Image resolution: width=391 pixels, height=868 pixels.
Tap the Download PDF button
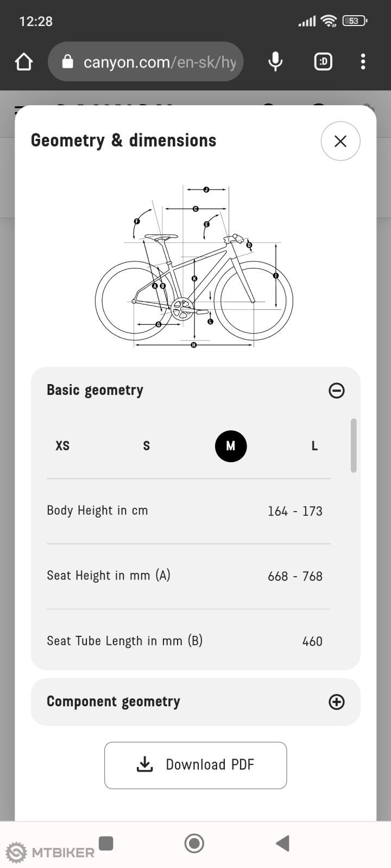[195, 764]
